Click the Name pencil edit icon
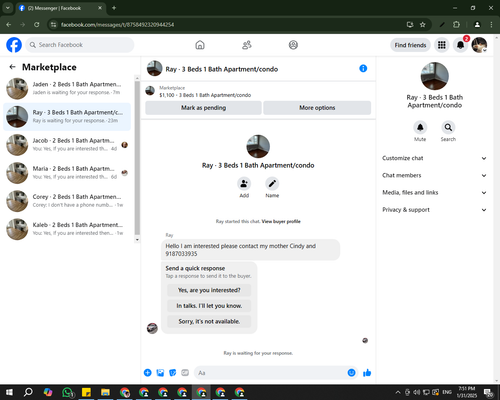 [272, 184]
